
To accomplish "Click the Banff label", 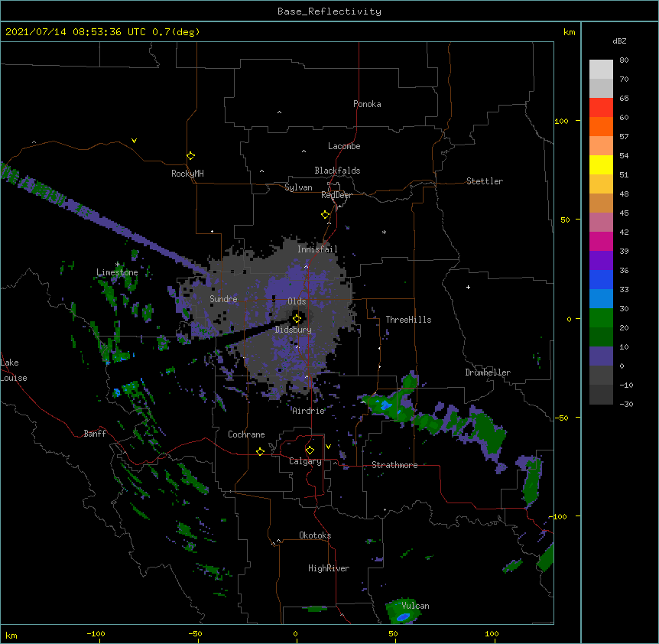I will coord(95,434).
